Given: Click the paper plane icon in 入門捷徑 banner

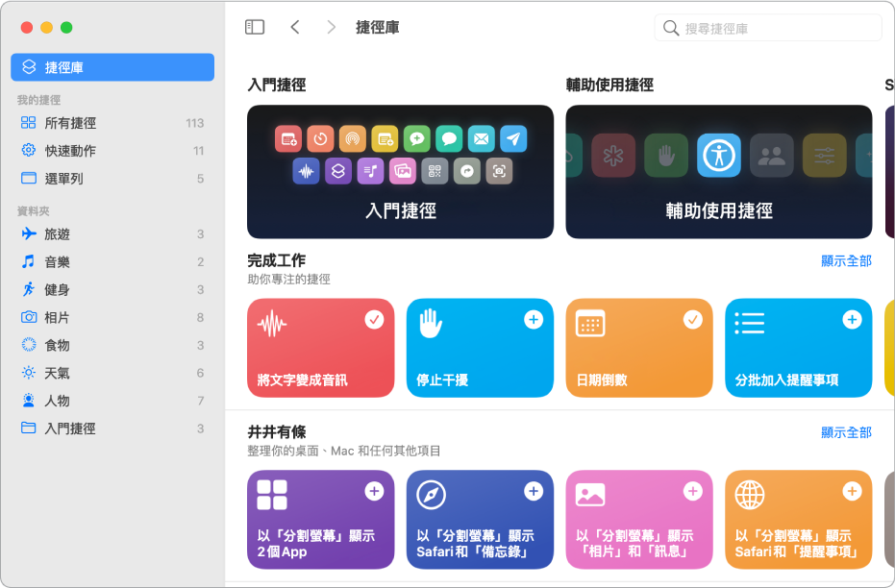Looking at the screenshot, I should click(x=513, y=138).
